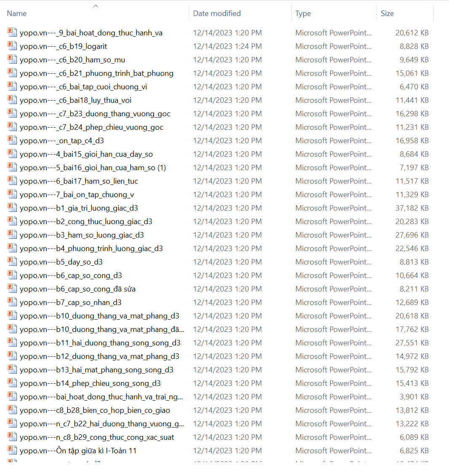This screenshot has width=449, height=476.
Task: Click the 37,182 KB size entry
Action: click(x=412, y=208)
